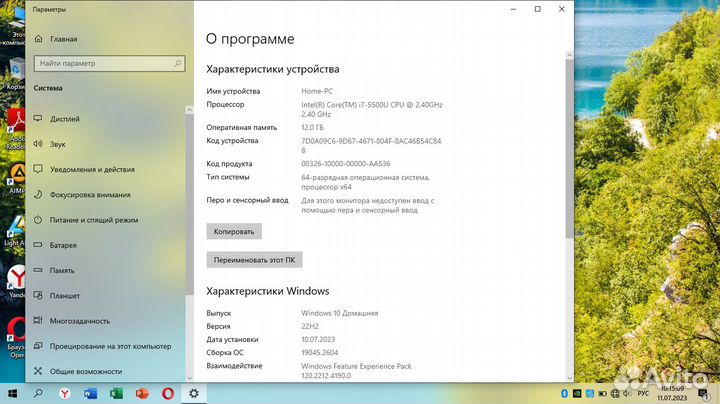Select device name value Home-PC
Screen dimensions: 720x404
[x=317, y=91]
